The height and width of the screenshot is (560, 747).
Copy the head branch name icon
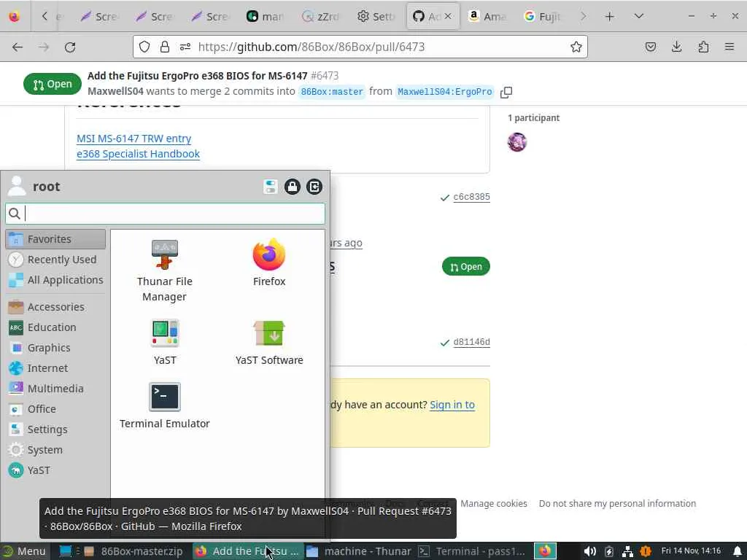(506, 92)
